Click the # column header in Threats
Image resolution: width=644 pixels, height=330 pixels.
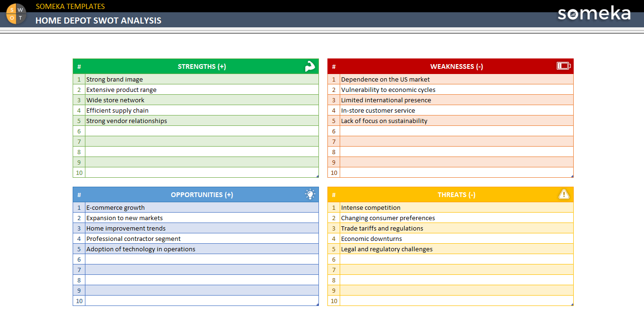point(334,195)
